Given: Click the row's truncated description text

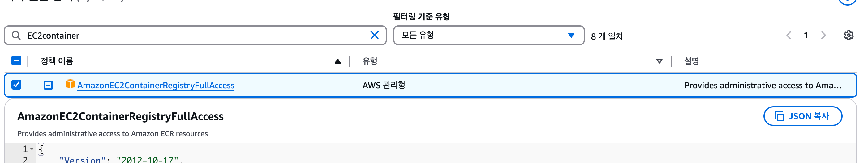Looking at the screenshot, I should tap(763, 86).
